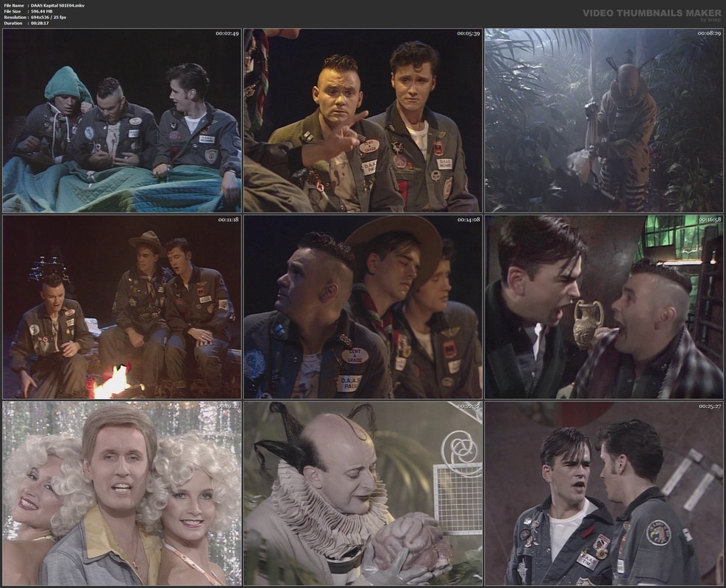726x588 pixels.
Task: Open the thumbnail at 00:02:49
Action: click(x=122, y=121)
